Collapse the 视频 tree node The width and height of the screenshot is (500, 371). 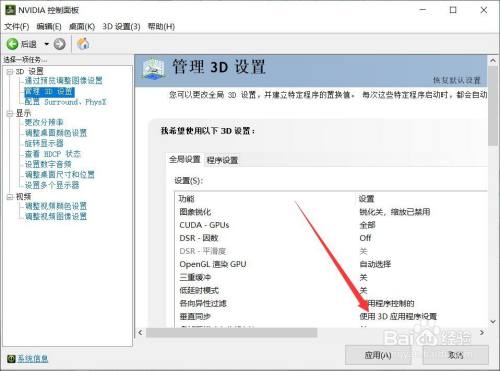[x=10, y=197]
